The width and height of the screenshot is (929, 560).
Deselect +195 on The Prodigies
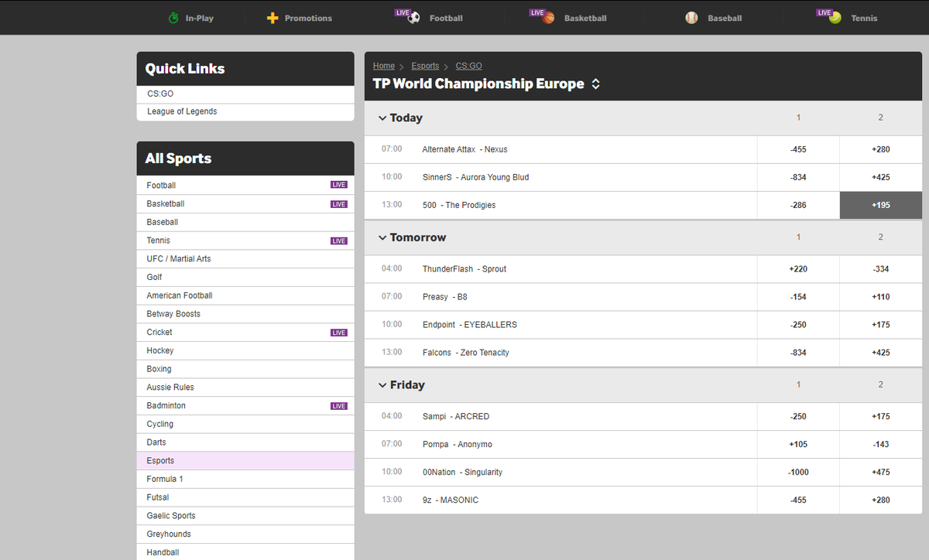pos(880,205)
